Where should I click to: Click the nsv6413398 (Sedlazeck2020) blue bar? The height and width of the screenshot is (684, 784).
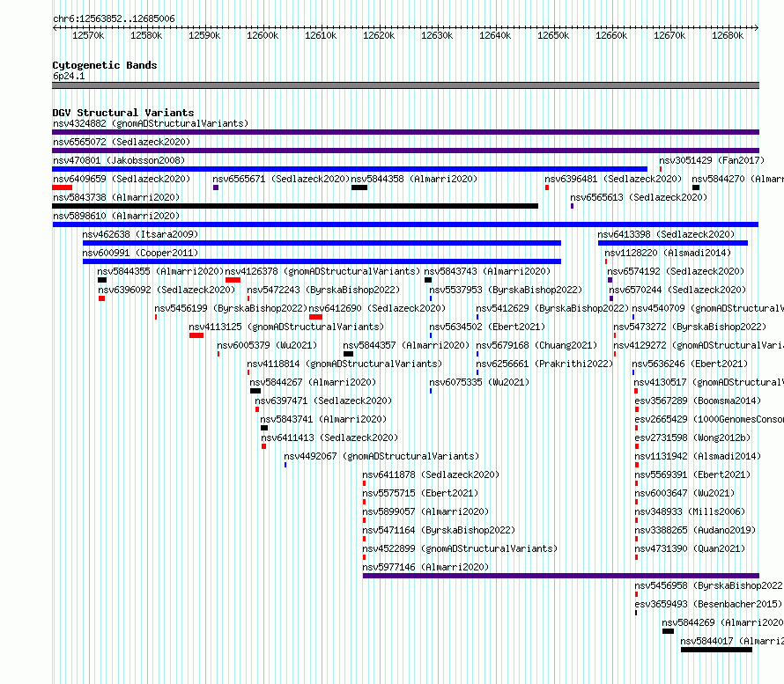673,243
